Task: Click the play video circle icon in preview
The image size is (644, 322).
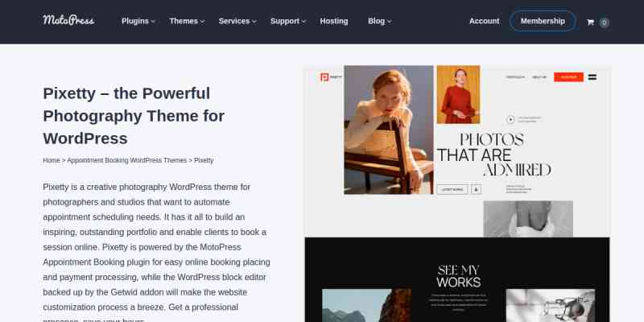Action: click(510, 119)
